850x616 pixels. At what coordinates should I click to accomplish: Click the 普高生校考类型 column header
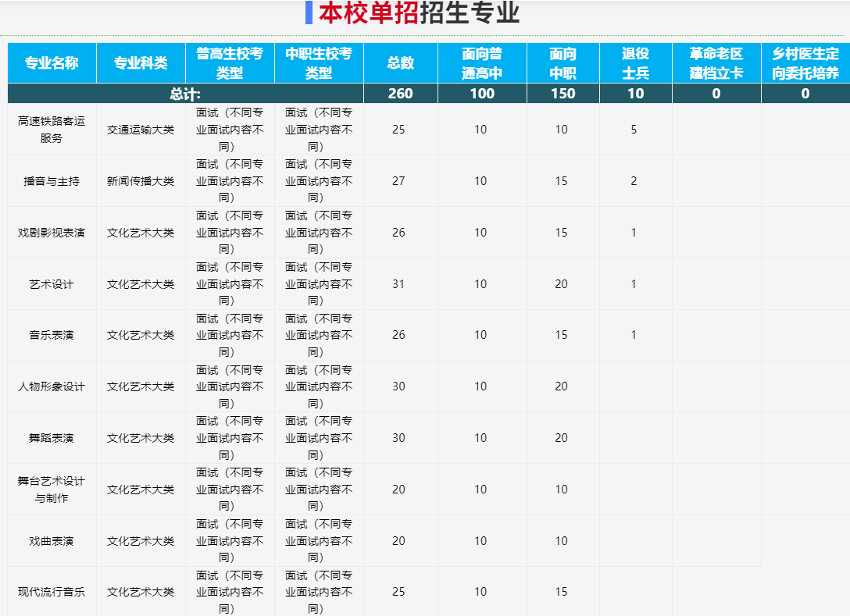pos(230,62)
